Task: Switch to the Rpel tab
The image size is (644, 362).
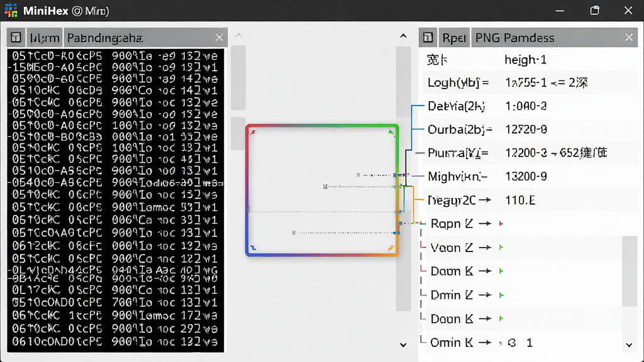Action: [x=454, y=38]
